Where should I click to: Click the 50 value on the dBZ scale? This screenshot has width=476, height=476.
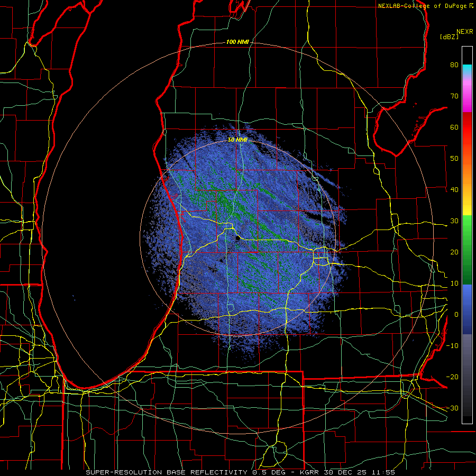454,159
